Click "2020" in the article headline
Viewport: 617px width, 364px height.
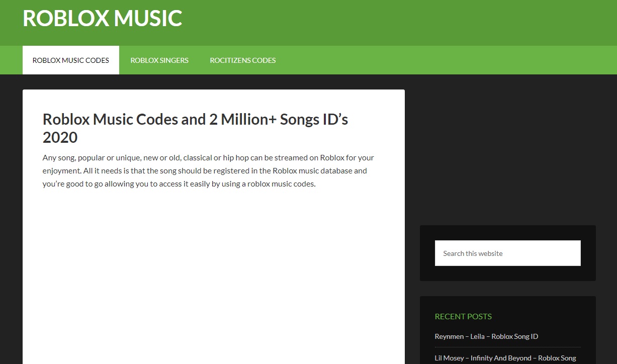pos(60,137)
